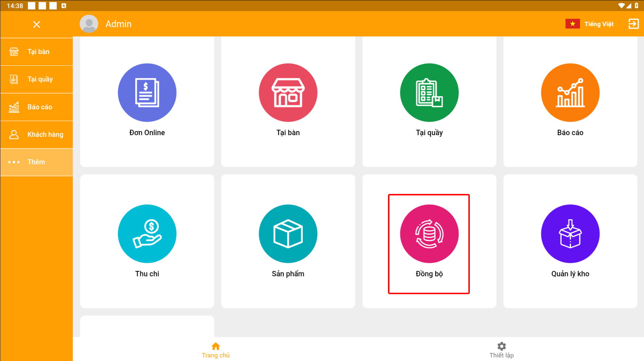Go to Báo cáo in sidebar
This screenshot has height=361, width=644.
(36, 107)
